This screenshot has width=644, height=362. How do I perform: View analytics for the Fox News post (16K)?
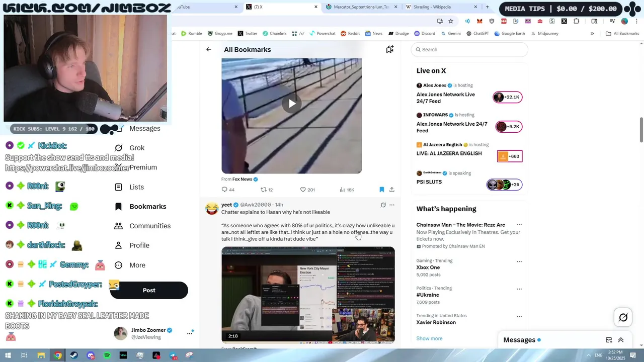click(x=347, y=190)
